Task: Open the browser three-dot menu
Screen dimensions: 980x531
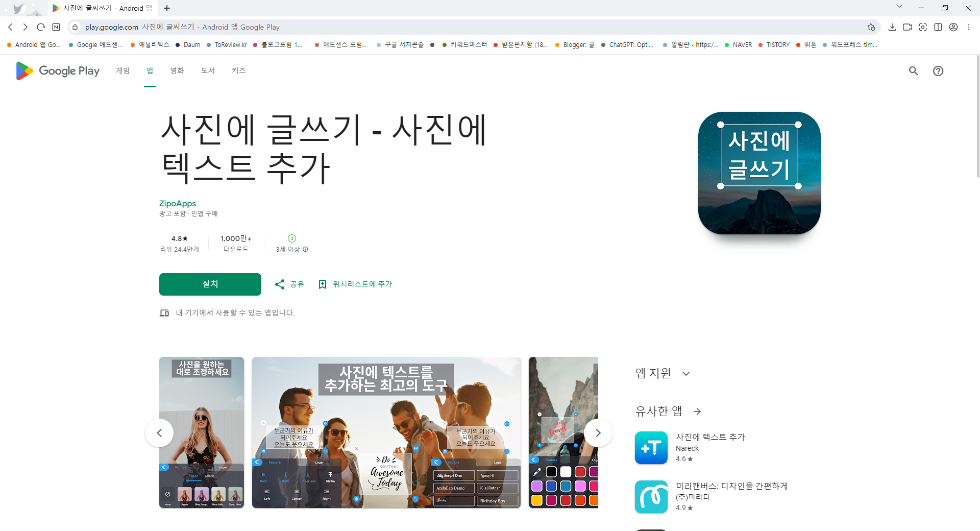Action: (969, 27)
